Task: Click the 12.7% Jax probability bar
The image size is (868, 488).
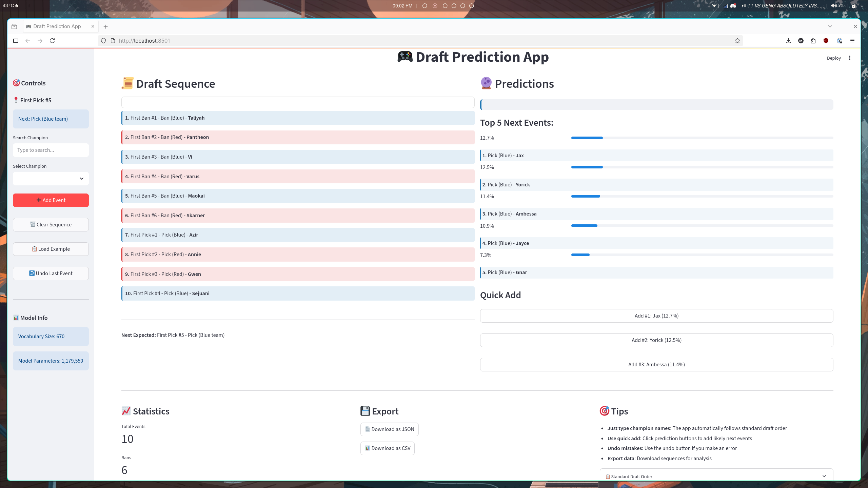Action: [x=702, y=138]
